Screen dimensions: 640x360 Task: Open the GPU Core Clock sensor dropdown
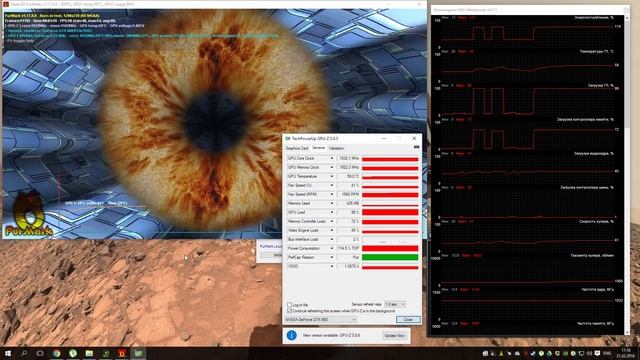(331, 158)
